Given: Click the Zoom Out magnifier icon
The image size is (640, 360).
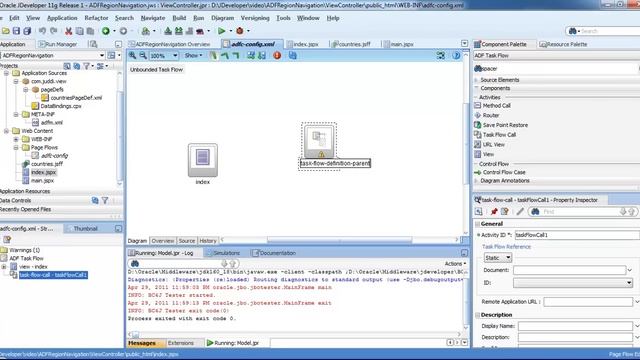Looking at the screenshot, I should (x=143, y=56).
